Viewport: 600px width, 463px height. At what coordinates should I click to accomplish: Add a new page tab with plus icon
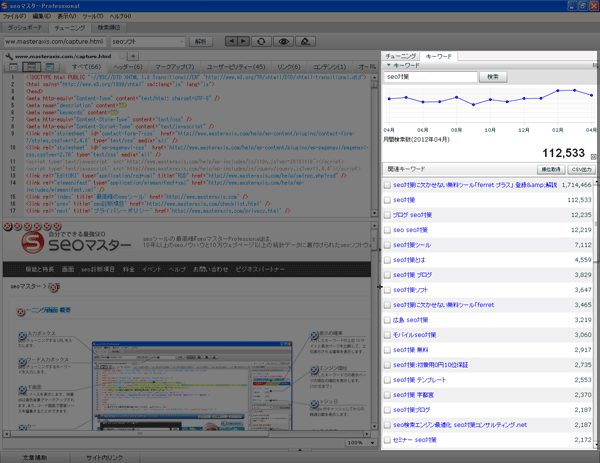click(x=135, y=57)
